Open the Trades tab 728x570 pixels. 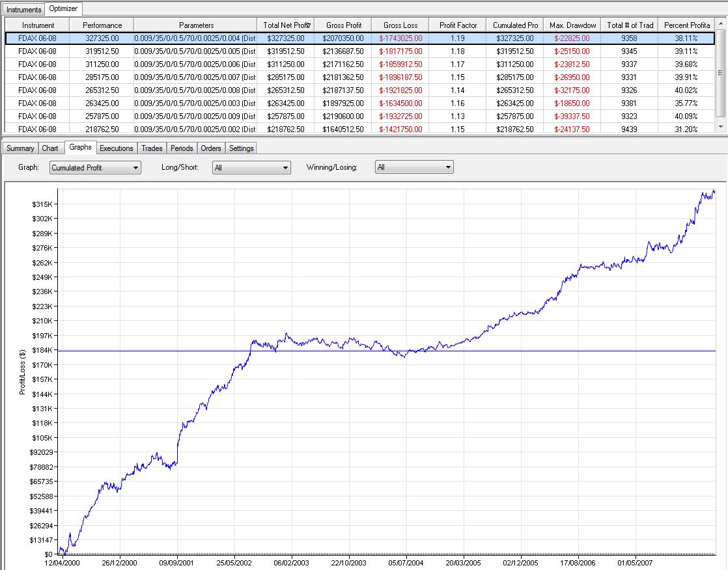pos(152,148)
